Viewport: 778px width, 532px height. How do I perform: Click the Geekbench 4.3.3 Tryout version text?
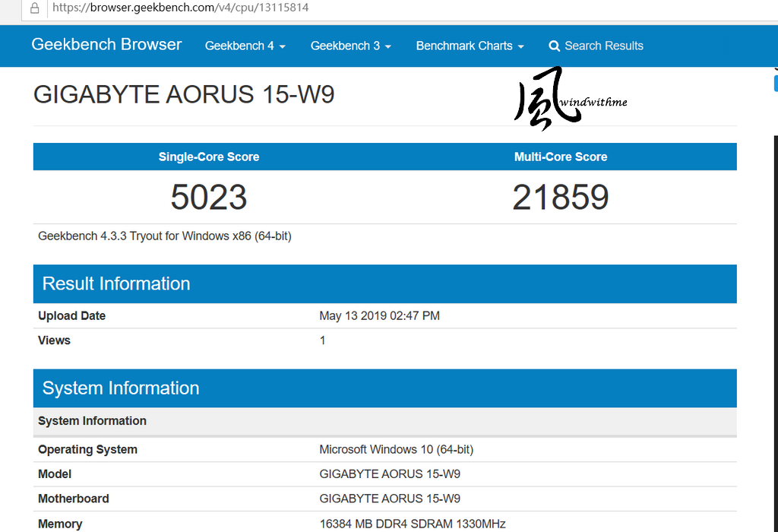coord(165,236)
